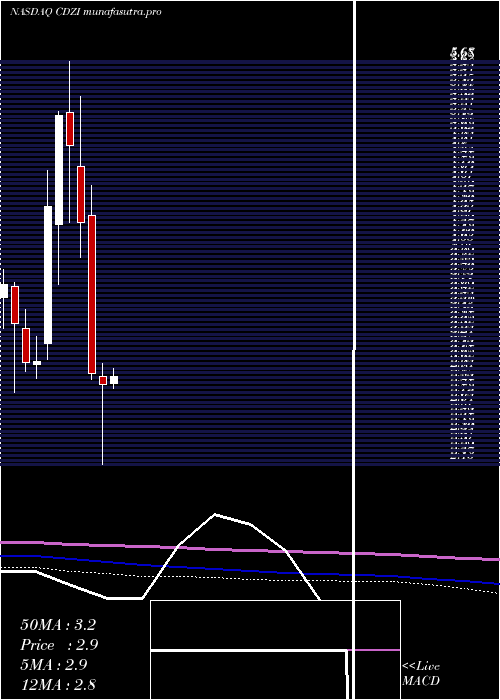Click the <<Live MACD label
Image resolution: width=500 pixels, height=700 pixels.
click(421, 673)
